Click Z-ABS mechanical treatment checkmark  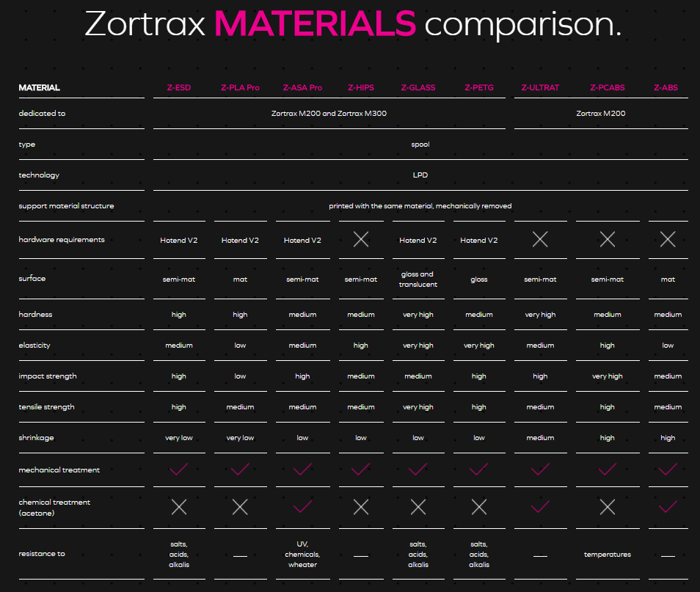(668, 469)
